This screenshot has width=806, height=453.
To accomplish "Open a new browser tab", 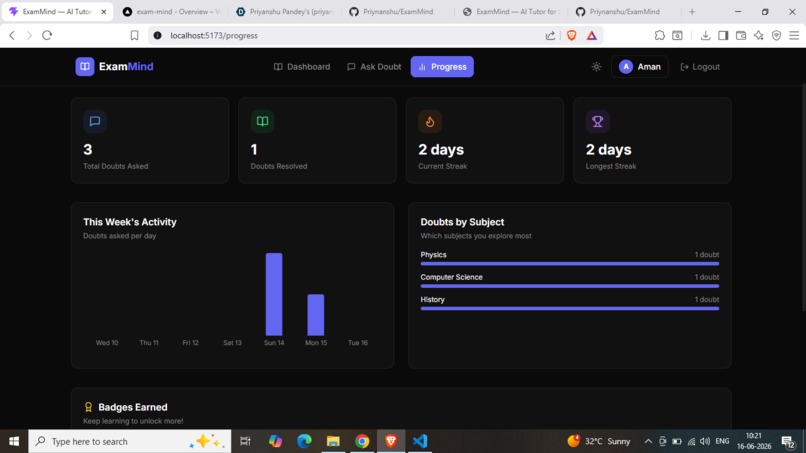I will 691,11.
